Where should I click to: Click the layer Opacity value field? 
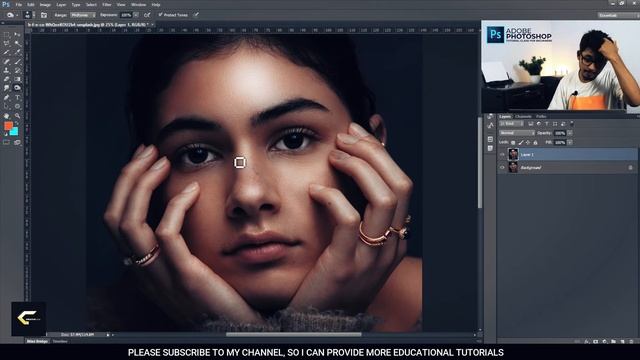pos(560,133)
